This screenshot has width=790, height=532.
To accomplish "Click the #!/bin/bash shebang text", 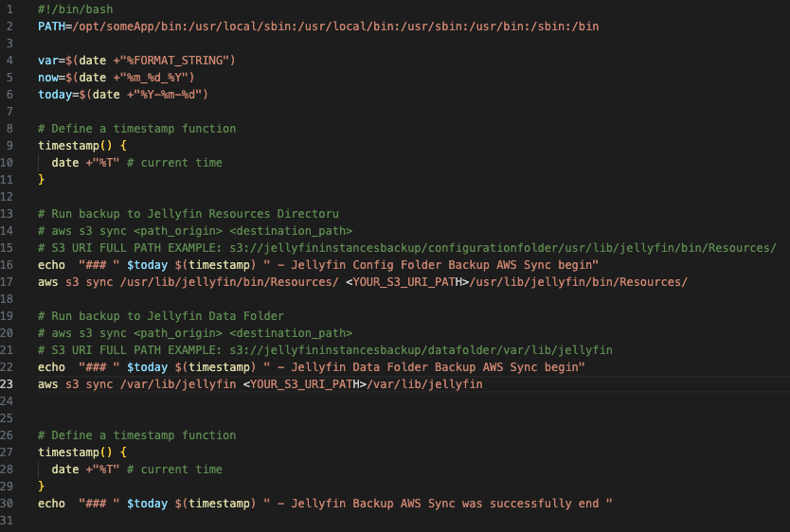I will [75, 9].
